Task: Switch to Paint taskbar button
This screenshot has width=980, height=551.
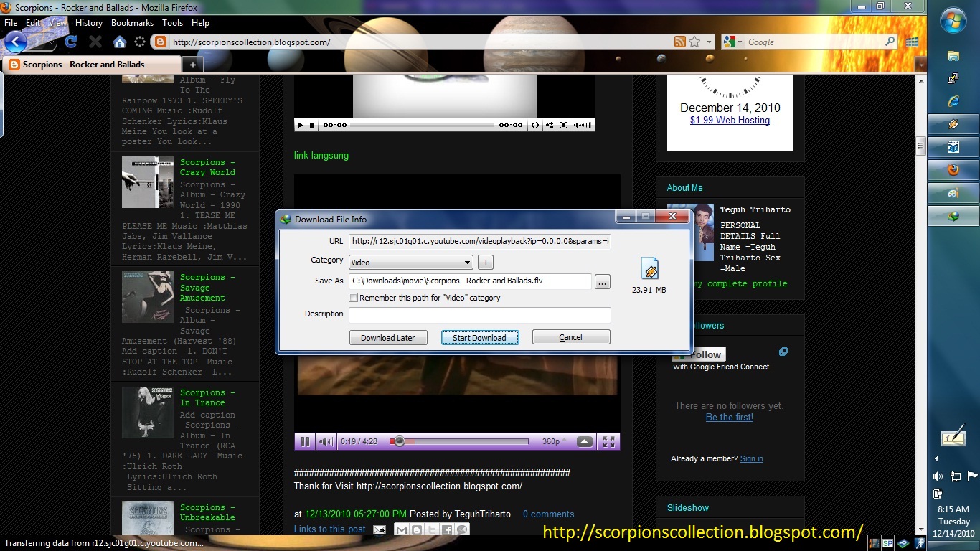Action: coord(953,193)
